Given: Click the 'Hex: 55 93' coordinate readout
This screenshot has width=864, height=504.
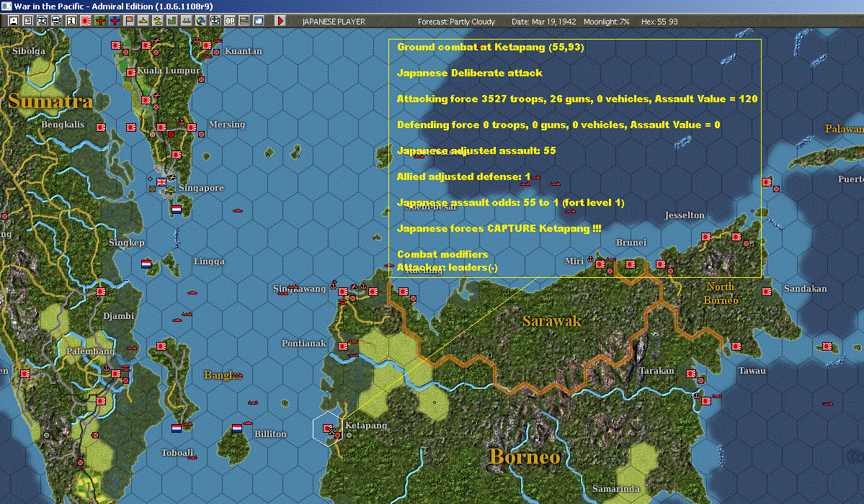Looking at the screenshot, I should pos(659,22).
